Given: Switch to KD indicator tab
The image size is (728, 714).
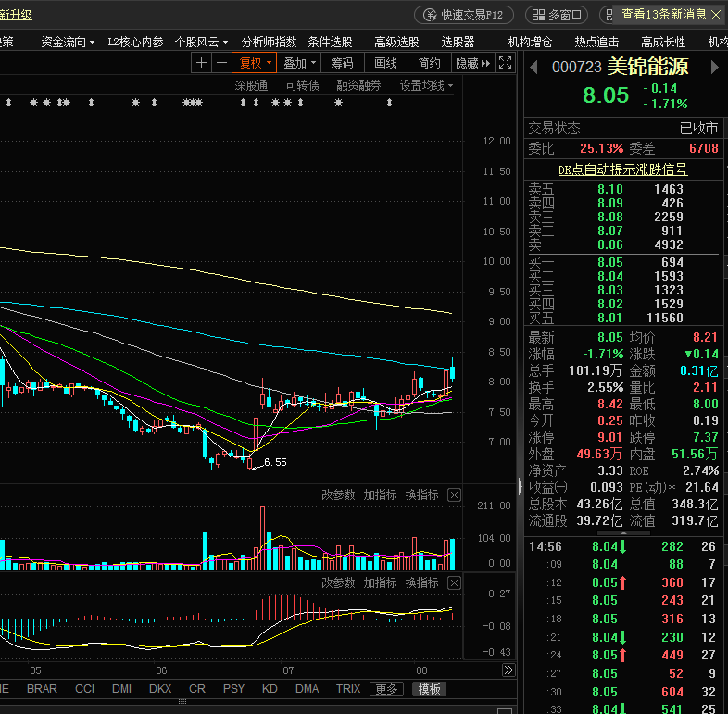Looking at the screenshot, I should point(270,689).
